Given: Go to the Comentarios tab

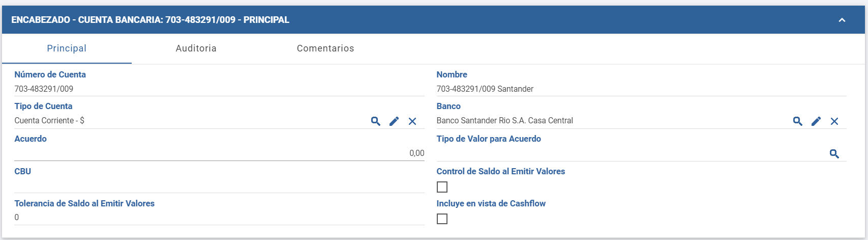Looking at the screenshot, I should point(325,48).
